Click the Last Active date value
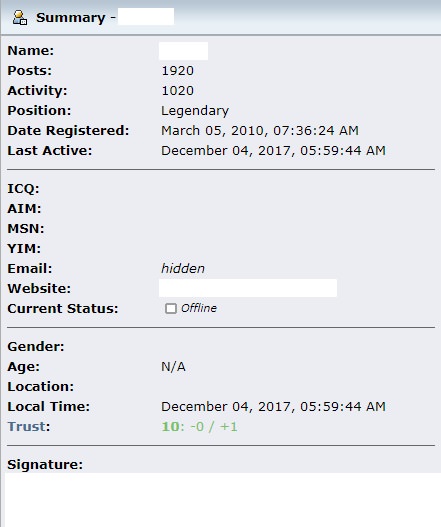Image resolution: width=441 pixels, height=527 pixels. [x=273, y=151]
